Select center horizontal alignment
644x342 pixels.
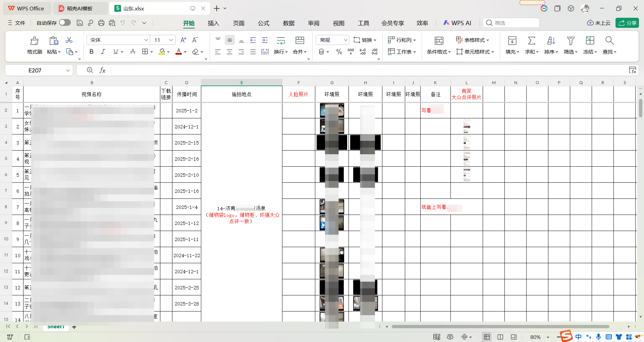[x=229, y=52]
